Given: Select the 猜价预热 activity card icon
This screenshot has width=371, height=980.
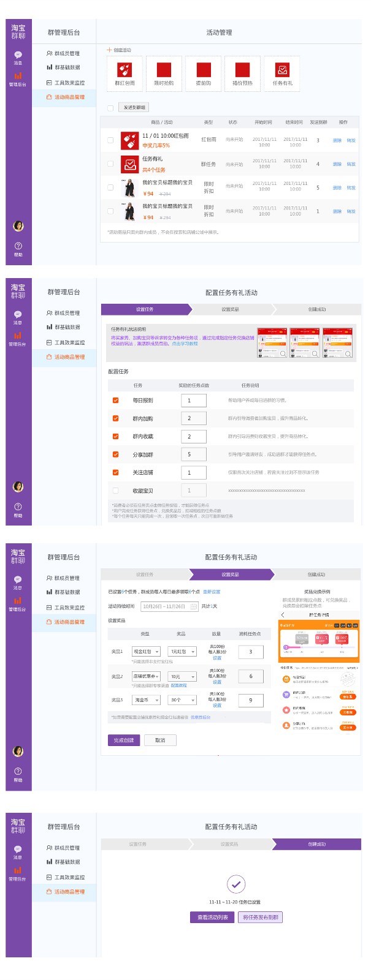Looking at the screenshot, I should 243,69.
